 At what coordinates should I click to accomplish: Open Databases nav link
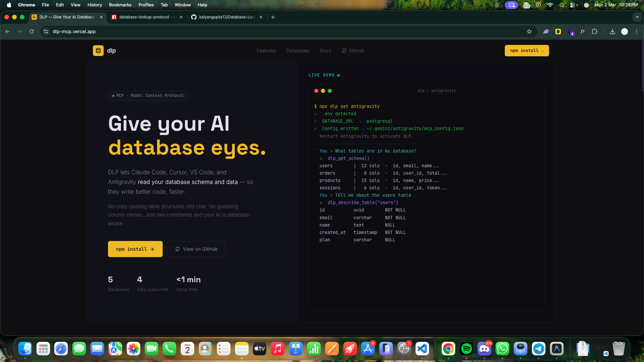coord(298,51)
